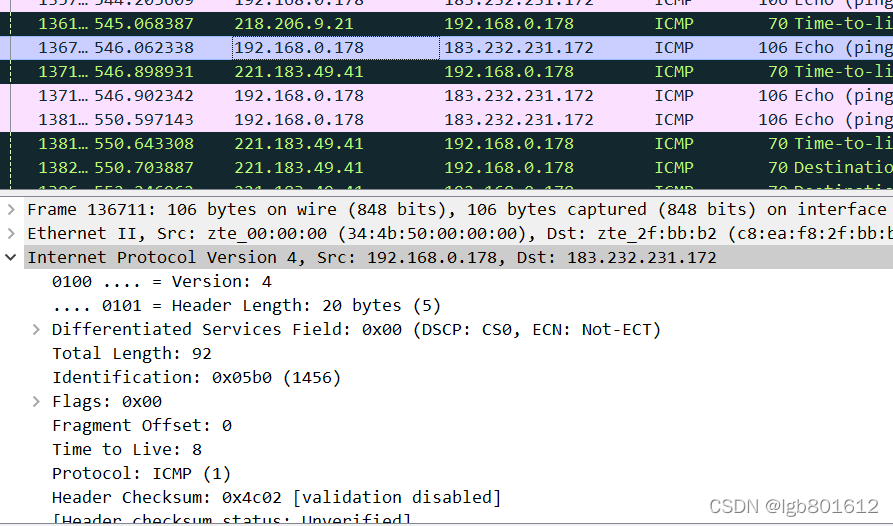This screenshot has width=893, height=526.
Task: Click '106 Echo (ping' info in row 546.902342
Action: coord(825,96)
